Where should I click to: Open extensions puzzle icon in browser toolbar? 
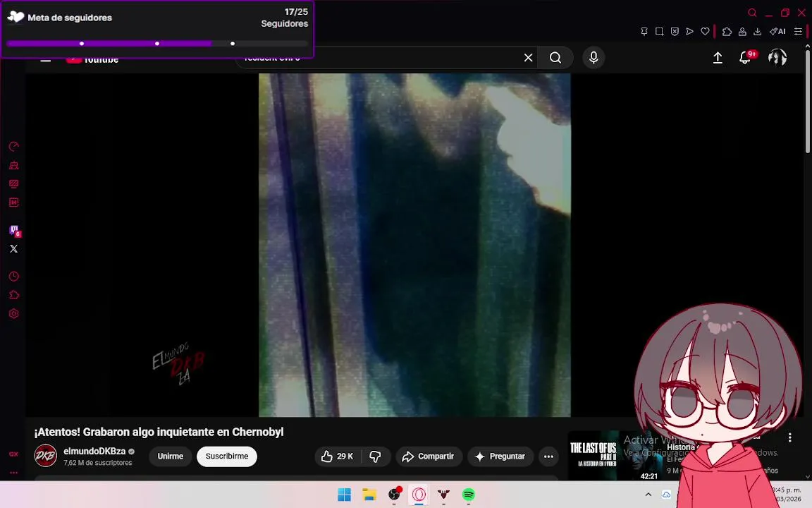click(x=727, y=32)
